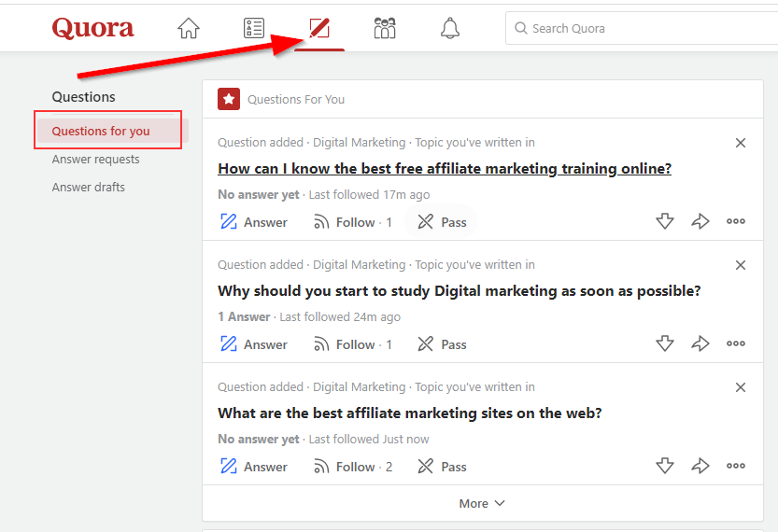Downvote the best affiliate marketing sites question
This screenshot has height=532, width=778.
(665, 466)
